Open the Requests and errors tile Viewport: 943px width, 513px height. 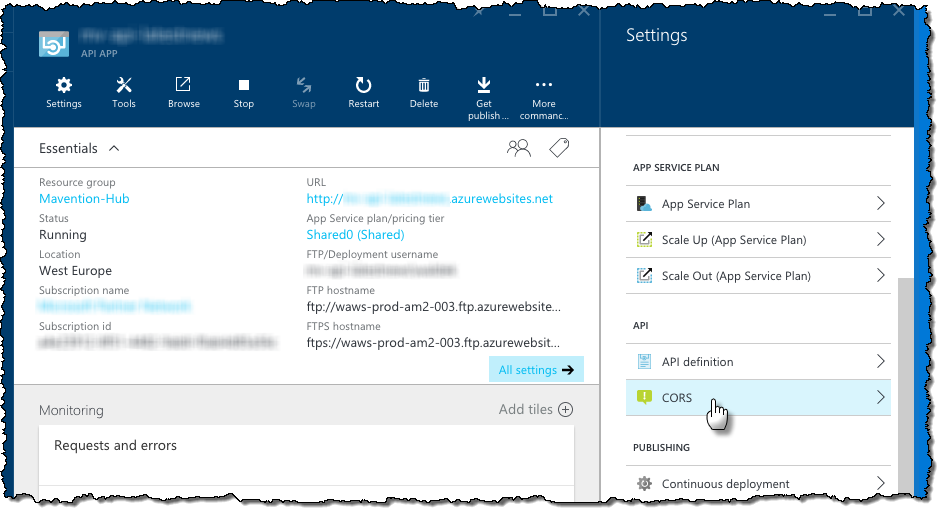pyautogui.click(x=306, y=462)
